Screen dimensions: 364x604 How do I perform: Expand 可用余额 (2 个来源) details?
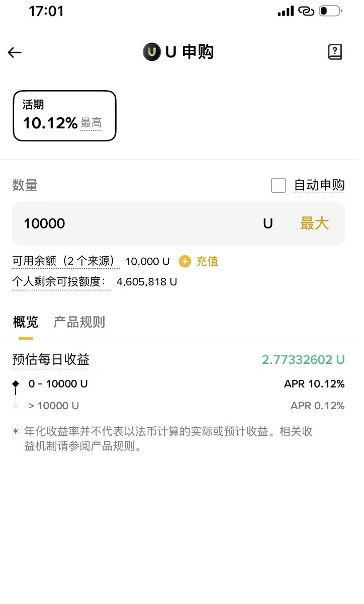click(x=66, y=261)
